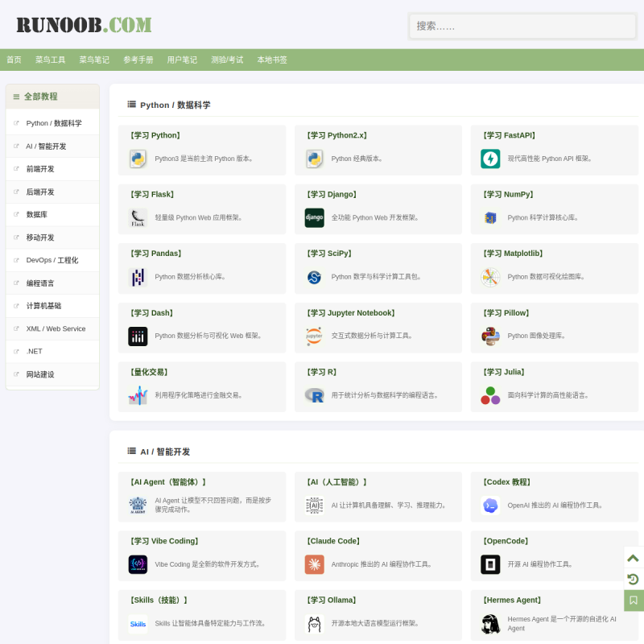The height and width of the screenshot is (644, 644).
Task: Click the Claude Code starburst icon
Action: click(x=314, y=564)
